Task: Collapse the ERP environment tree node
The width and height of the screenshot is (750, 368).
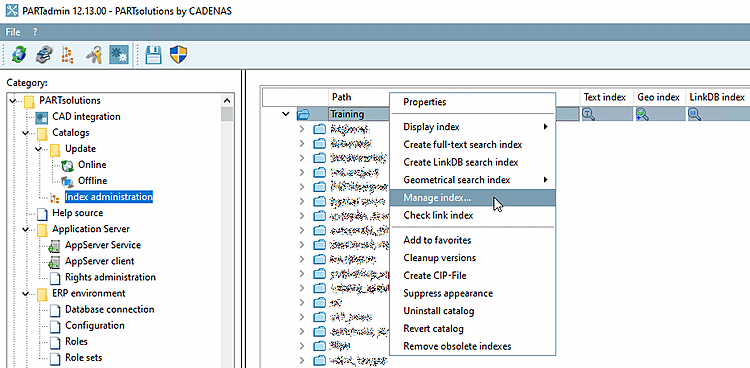Action: 26,293
